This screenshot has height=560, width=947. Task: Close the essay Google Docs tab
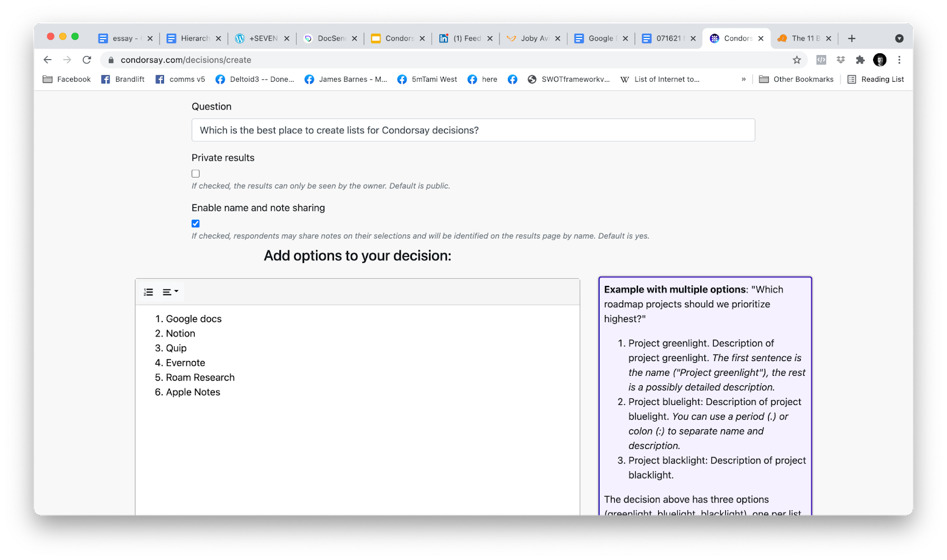(x=150, y=38)
